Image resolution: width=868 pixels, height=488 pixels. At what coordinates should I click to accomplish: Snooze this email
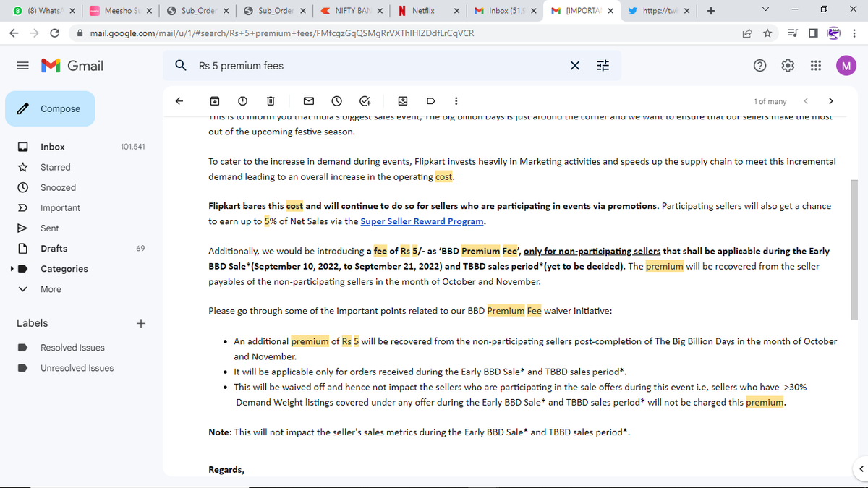(x=336, y=101)
